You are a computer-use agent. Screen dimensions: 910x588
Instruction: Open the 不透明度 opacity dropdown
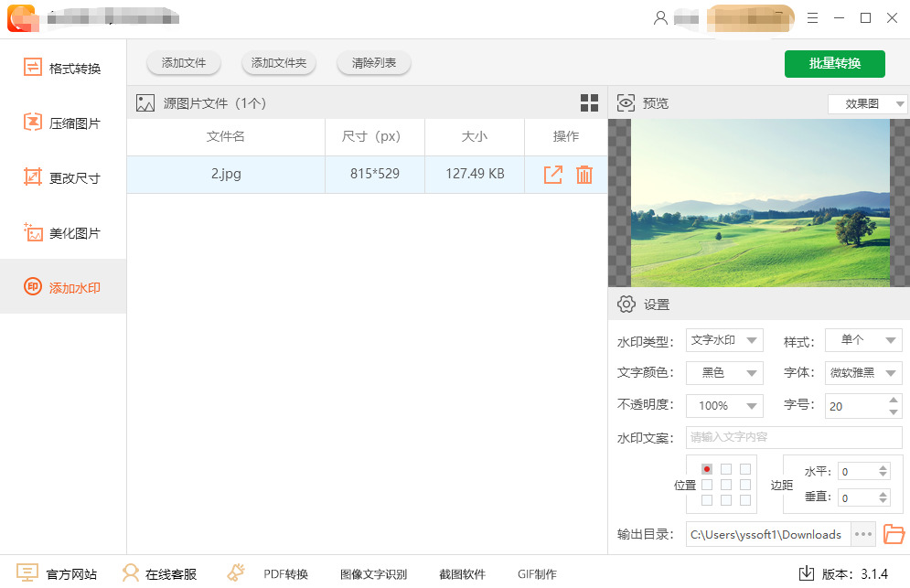coord(724,406)
